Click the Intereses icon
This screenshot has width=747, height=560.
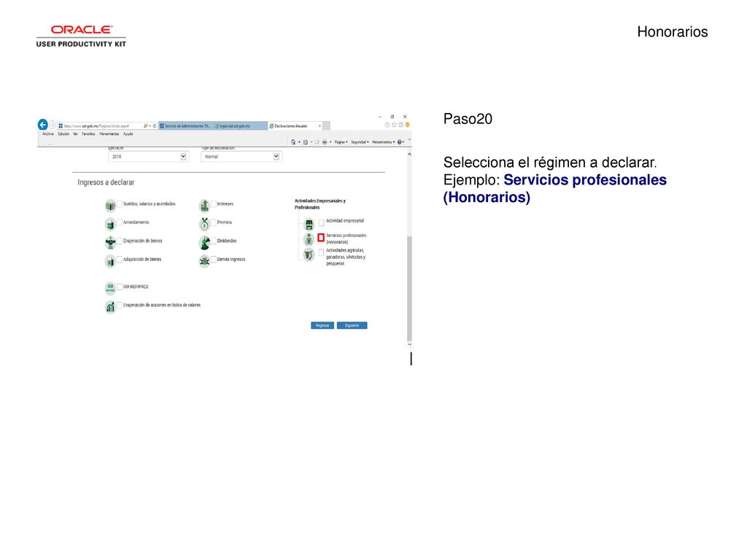(204, 206)
